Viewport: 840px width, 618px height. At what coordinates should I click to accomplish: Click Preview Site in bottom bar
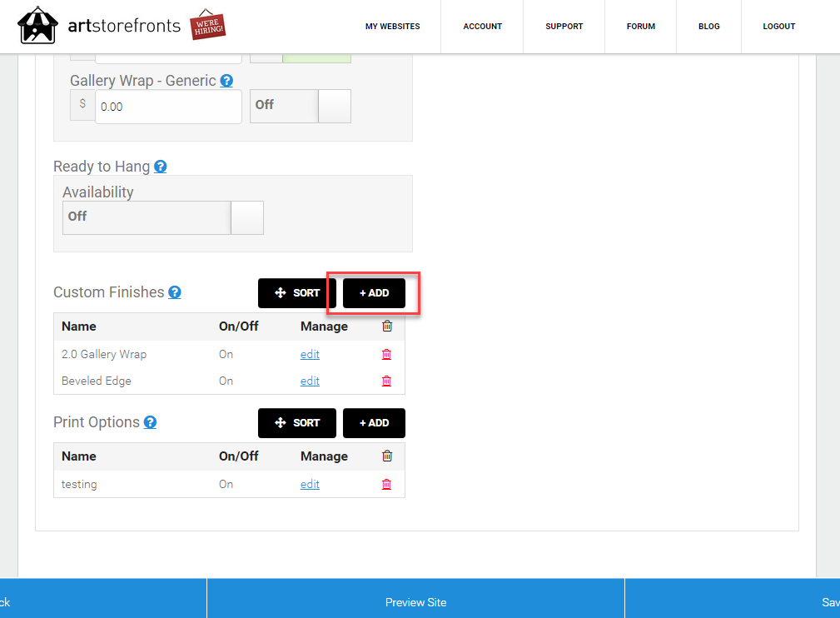tap(415, 602)
